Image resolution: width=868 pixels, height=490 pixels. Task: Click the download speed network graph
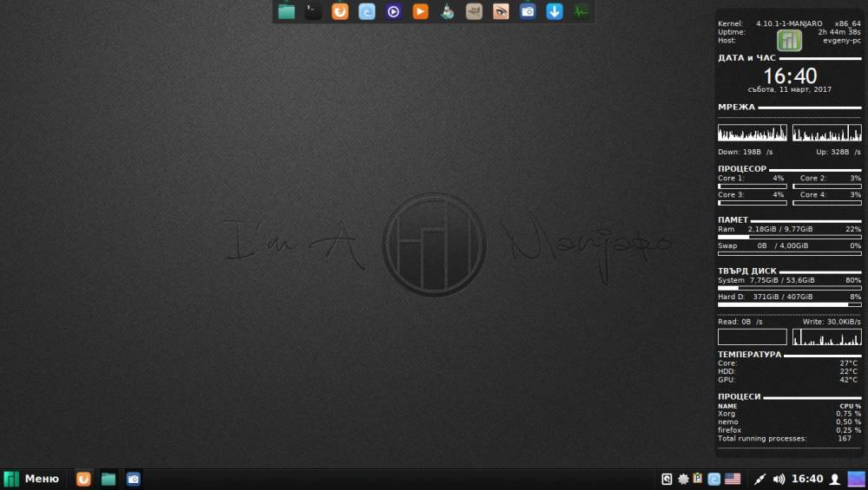(x=753, y=133)
